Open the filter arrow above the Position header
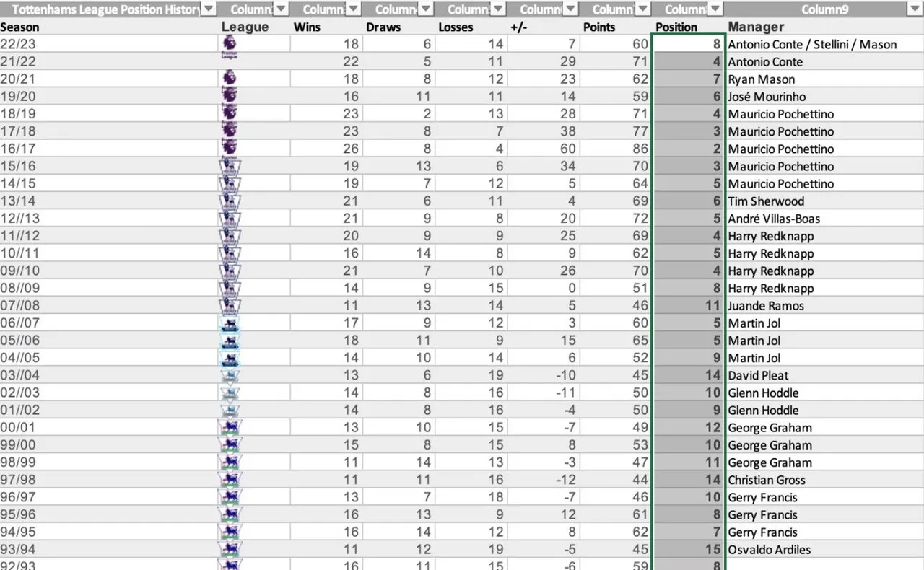Image resolution: width=924 pixels, height=570 pixels. point(715,9)
